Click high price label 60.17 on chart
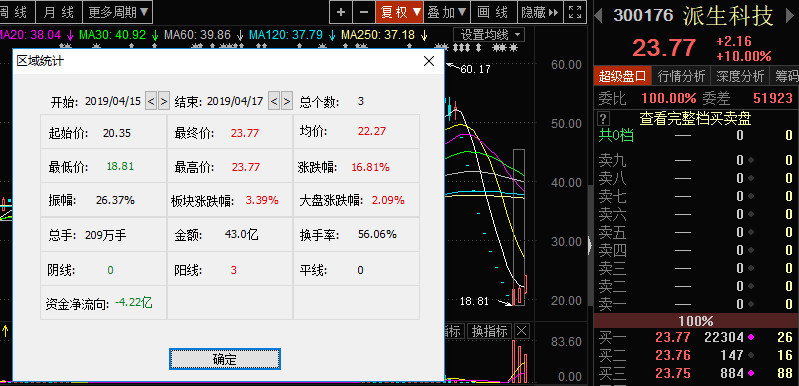Viewport: 799px width, 386px height. [x=475, y=69]
